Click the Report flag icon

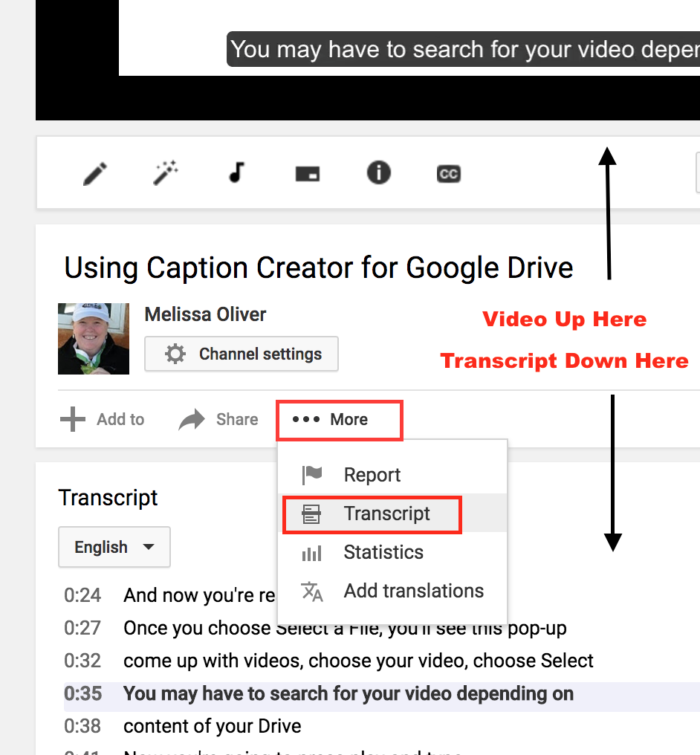click(x=312, y=476)
